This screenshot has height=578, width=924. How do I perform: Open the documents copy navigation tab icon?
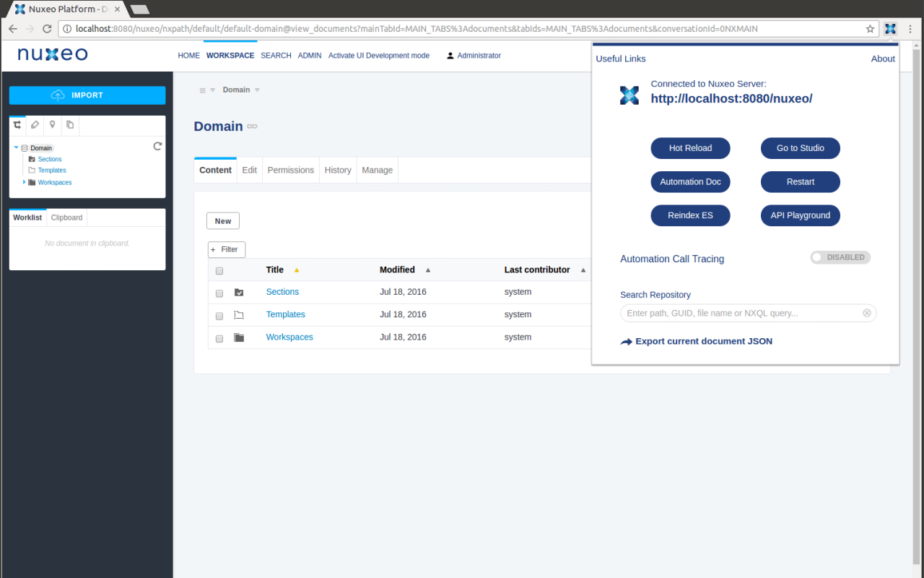coord(69,125)
